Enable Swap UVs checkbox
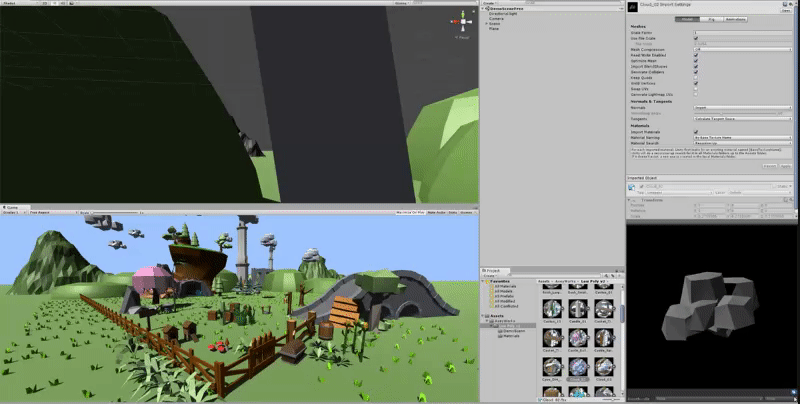Viewport: 800px width, 404px height. [x=695, y=89]
